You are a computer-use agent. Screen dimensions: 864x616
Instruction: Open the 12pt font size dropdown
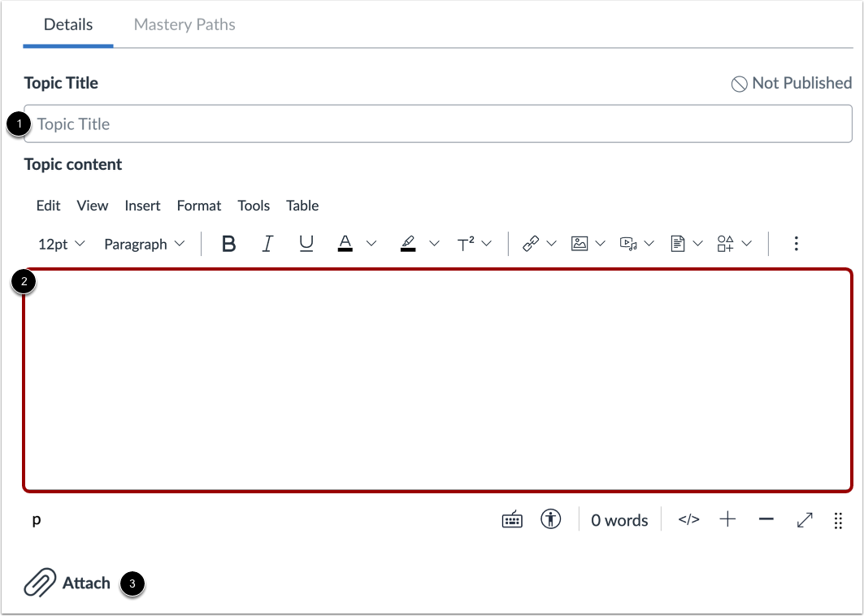tap(61, 244)
